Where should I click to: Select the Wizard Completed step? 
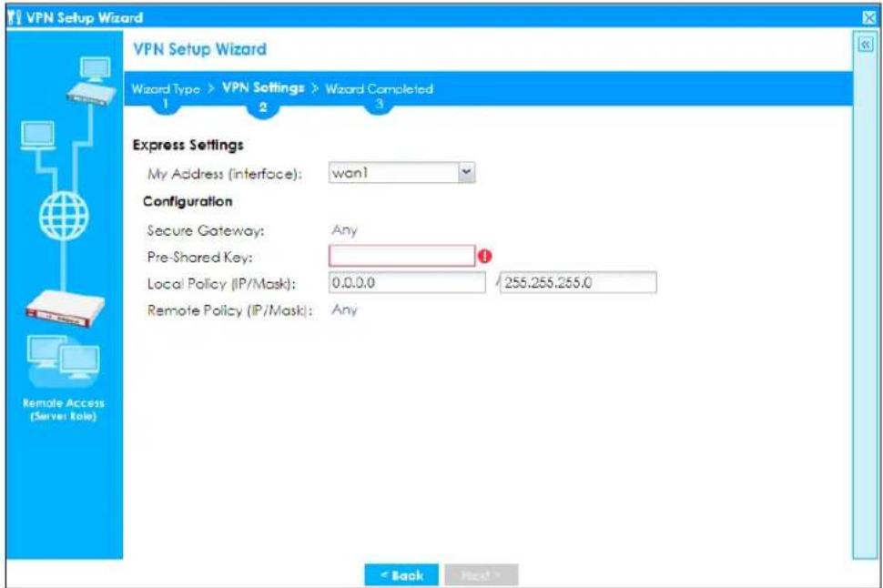click(379, 89)
